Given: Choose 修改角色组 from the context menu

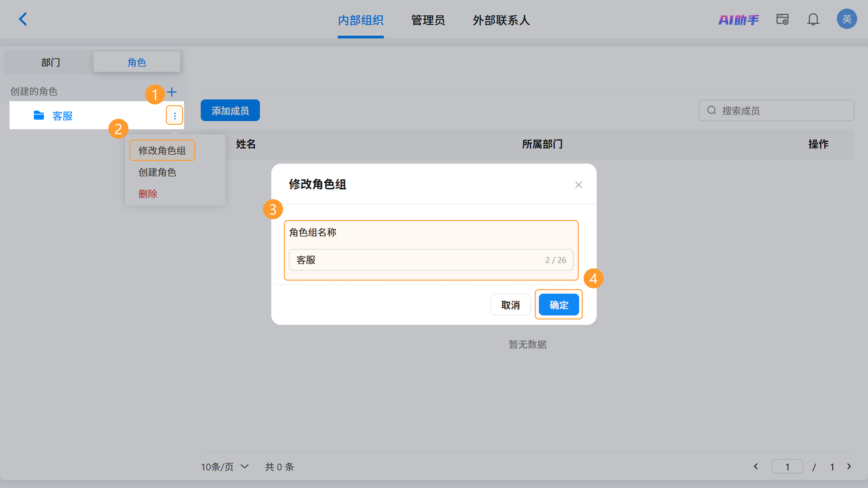Looking at the screenshot, I should (162, 150).
